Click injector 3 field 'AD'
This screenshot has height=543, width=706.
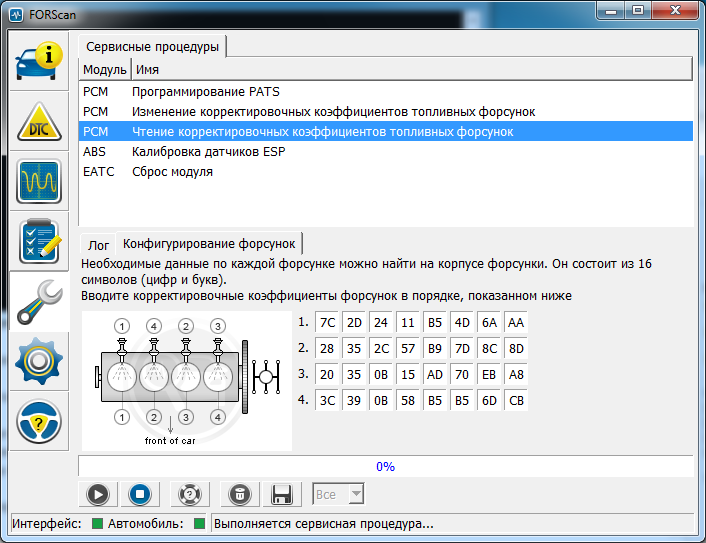pyautogui.click(x=435, y=375)
